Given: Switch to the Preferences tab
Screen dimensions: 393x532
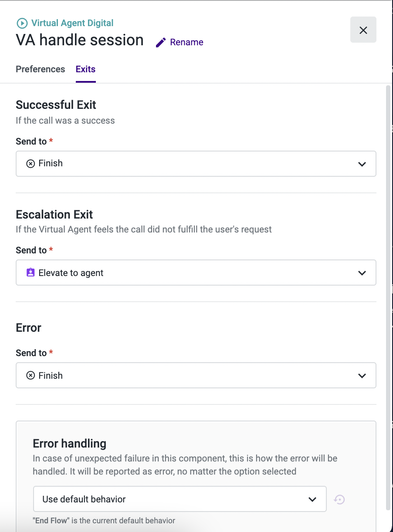Looking at the screenshot, I should pos(41,69).
